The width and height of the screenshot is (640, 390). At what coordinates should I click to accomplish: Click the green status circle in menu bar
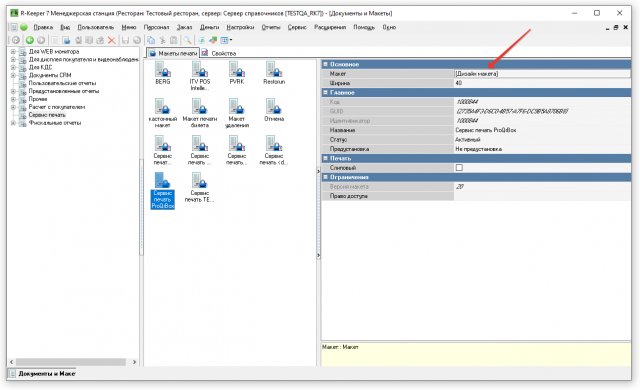click(24, 27)
